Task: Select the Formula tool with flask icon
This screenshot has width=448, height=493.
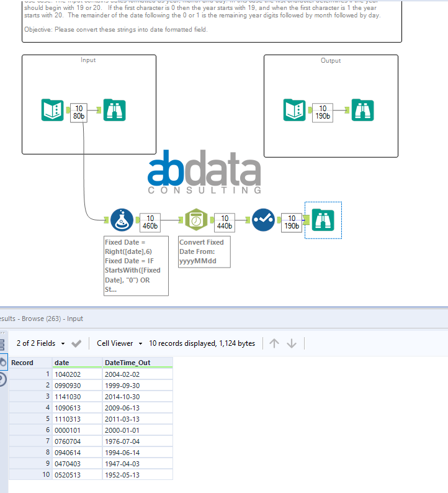Action: (122, 220)
